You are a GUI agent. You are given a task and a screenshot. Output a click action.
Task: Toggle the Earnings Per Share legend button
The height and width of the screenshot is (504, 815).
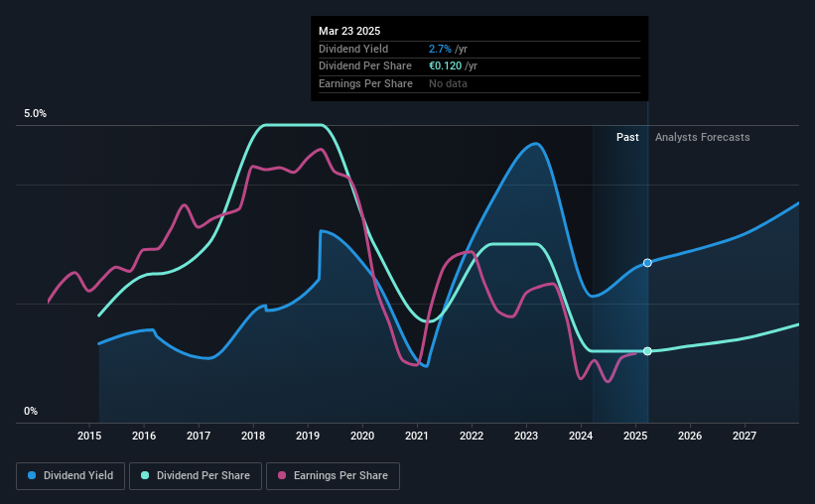point(333,476)
